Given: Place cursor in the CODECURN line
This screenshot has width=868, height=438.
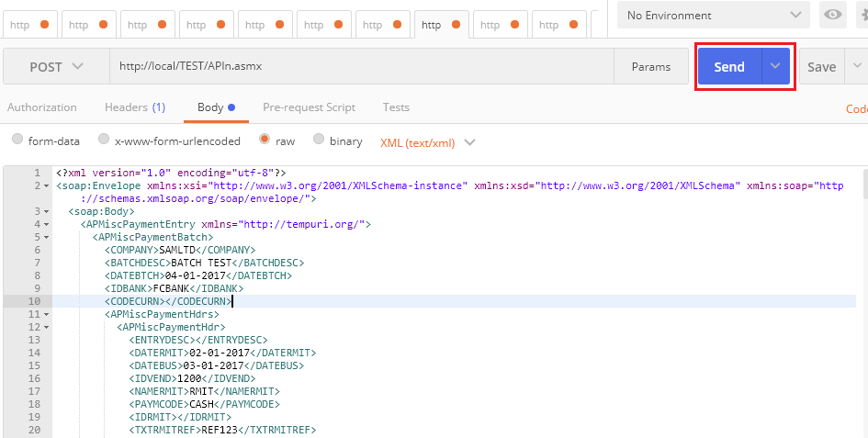Looking at the screenshot, I should point(168,301).
